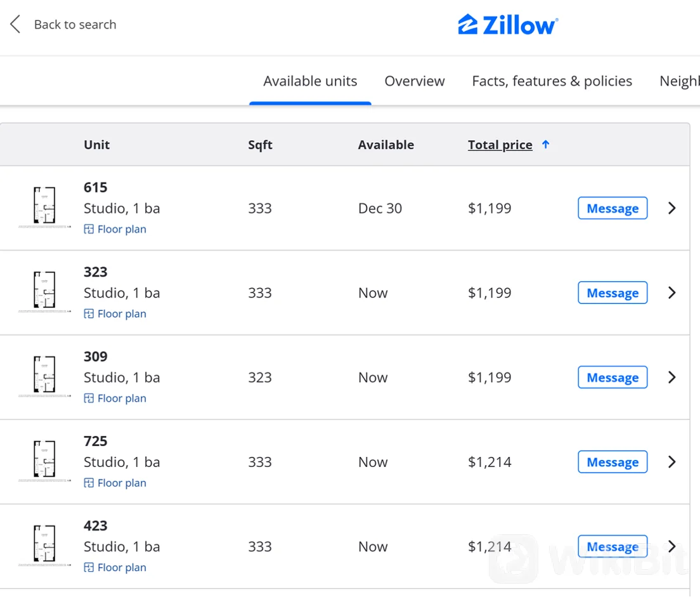The width and height of the screenshot is (700, 599).
Task: Click the sort arrow beside Total price
Action: pyautogui.click(x=545, y=145)
